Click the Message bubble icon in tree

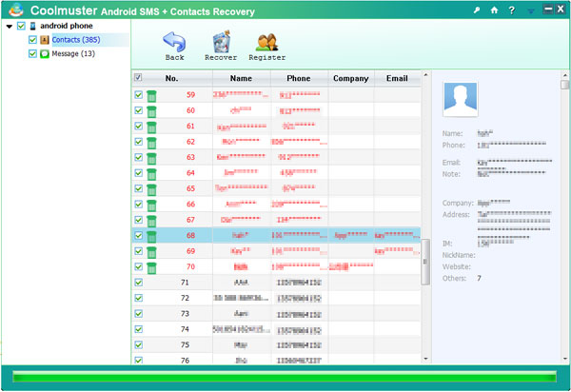45,54
